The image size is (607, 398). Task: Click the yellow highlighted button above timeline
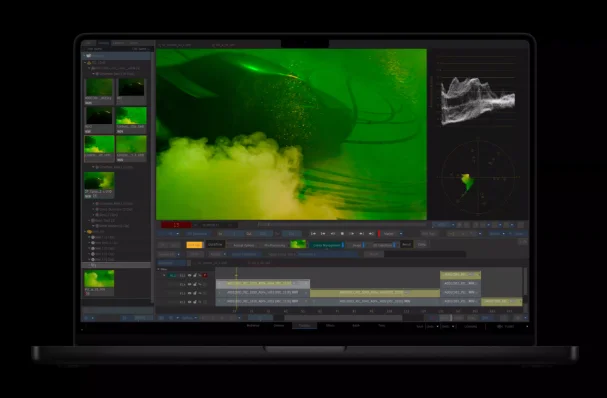pyautogui.click(x=194, y=245)
